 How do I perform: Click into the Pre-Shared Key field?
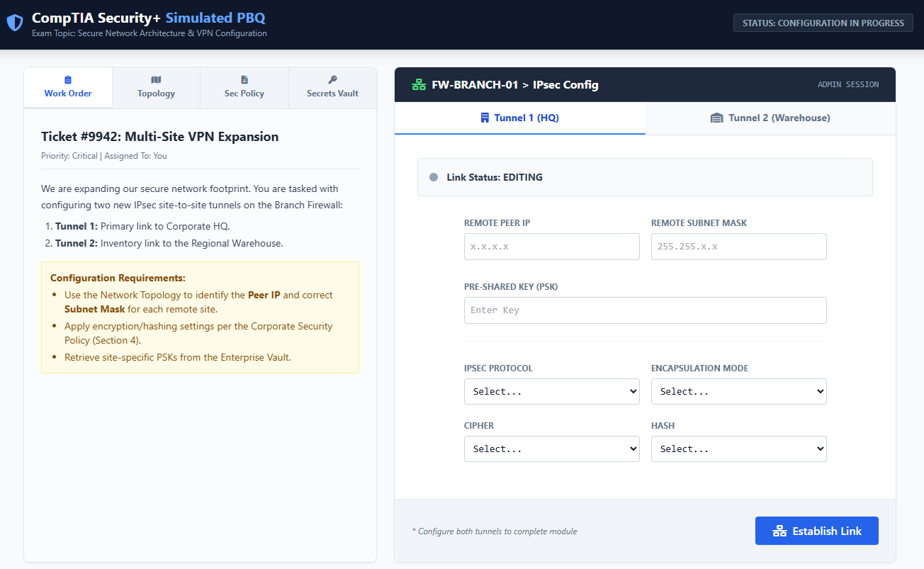645,310
